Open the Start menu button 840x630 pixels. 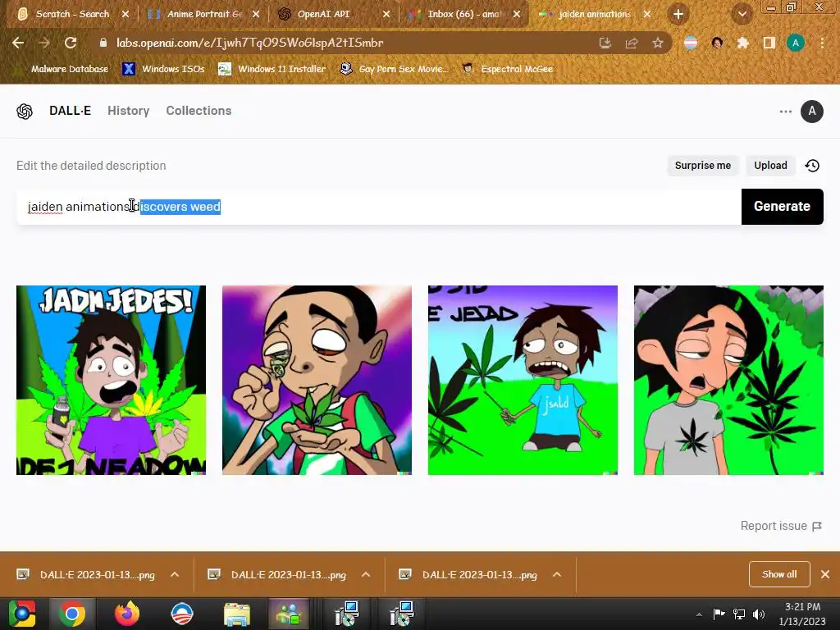point(21,614)
